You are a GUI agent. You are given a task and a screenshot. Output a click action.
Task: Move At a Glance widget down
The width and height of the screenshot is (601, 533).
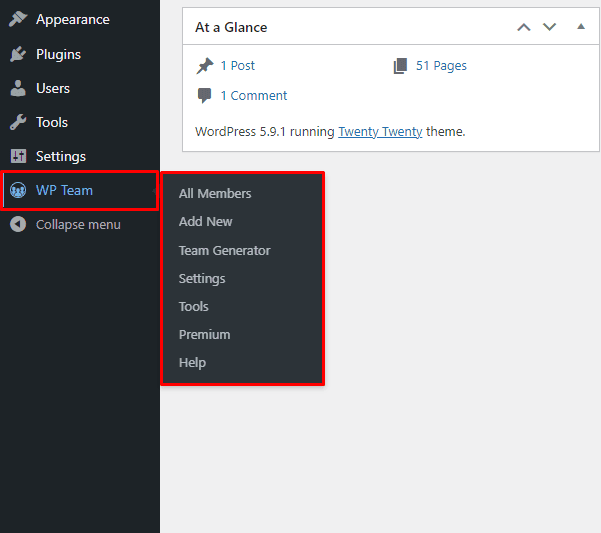pos(549,27)
